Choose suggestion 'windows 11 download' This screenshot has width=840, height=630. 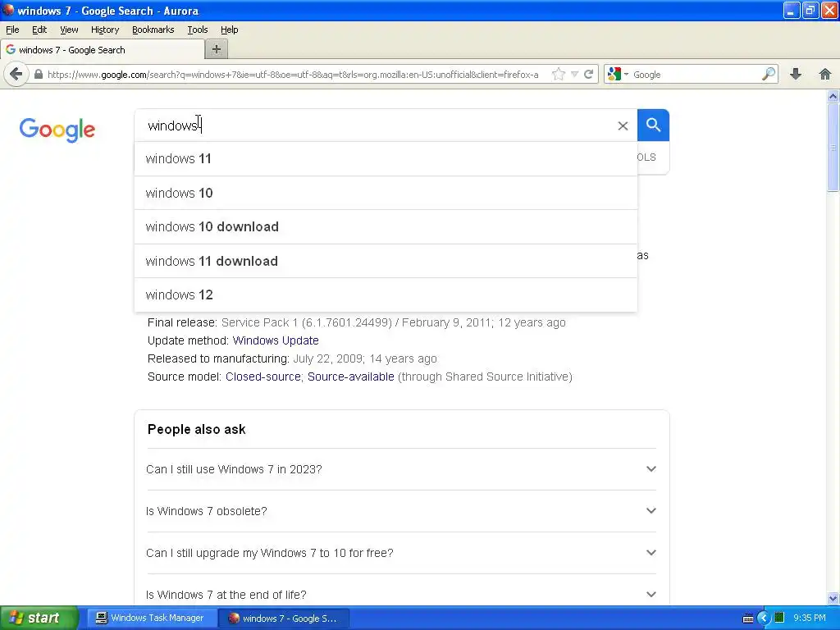(x=386, y=261)
